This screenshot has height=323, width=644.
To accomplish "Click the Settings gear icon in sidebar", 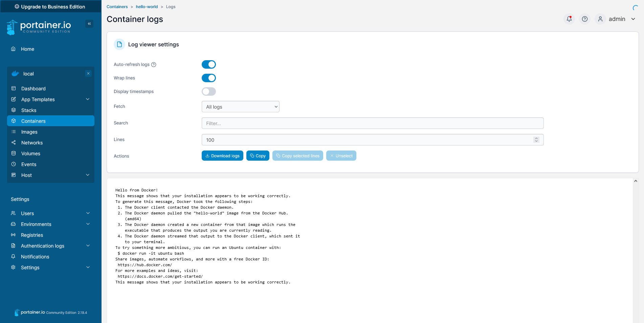I will [x=13, y=267].
